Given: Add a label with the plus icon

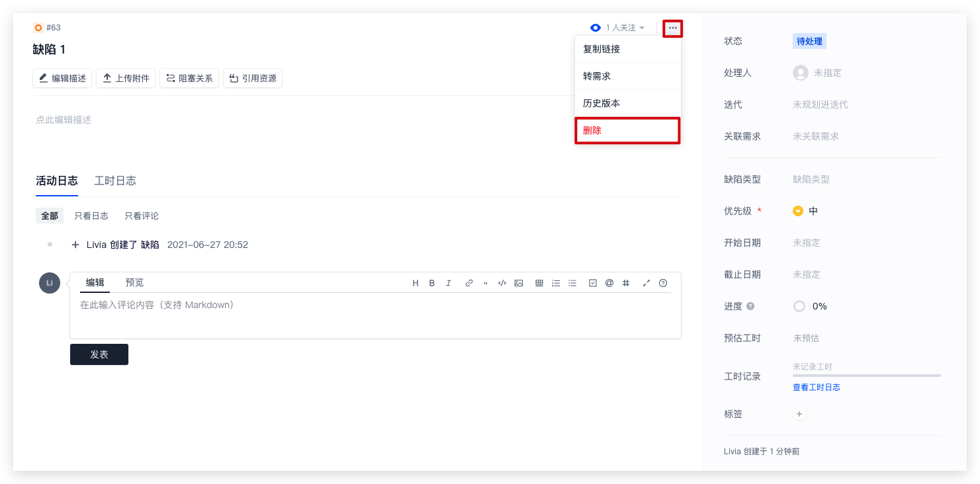Looking at the screenshot, I should click(x=799, y=414).
